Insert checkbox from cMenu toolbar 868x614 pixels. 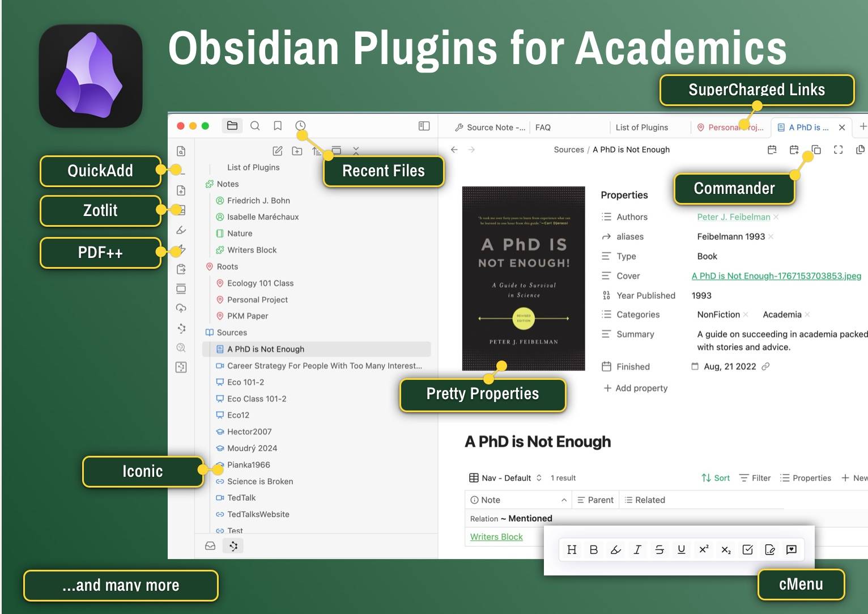(x=747, y=549)
